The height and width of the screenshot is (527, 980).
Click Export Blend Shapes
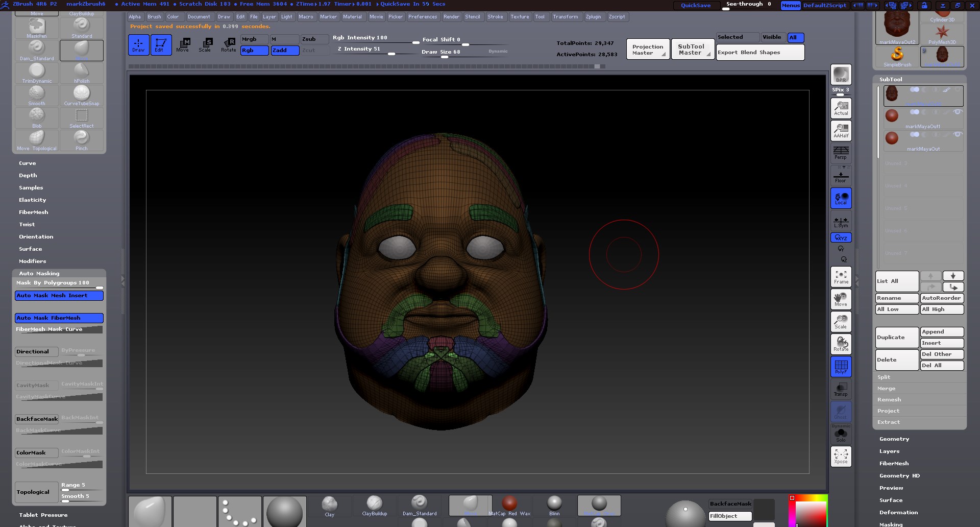coord(749,52)
